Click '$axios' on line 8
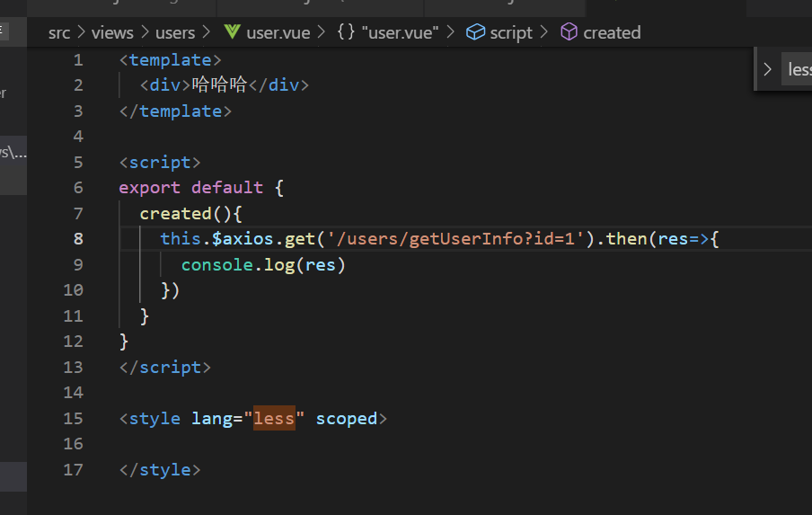Viewport: 812px width, 515px height. pyautogui.click(x=243, y=239)
